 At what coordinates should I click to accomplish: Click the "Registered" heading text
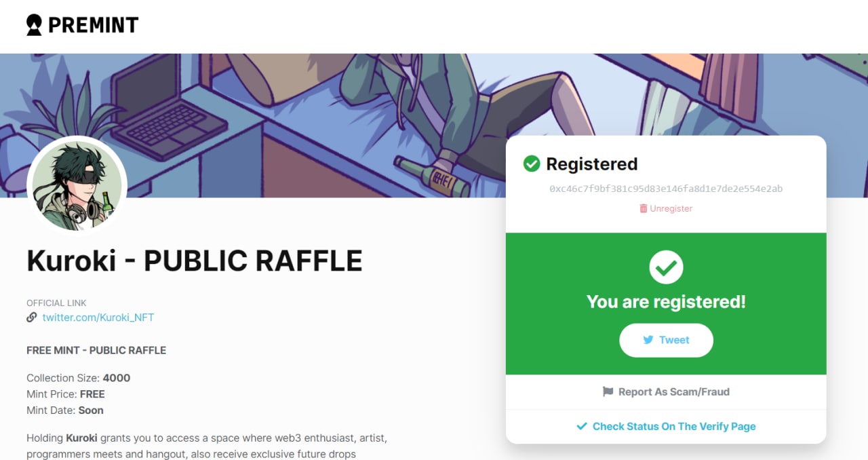point(591,164)
